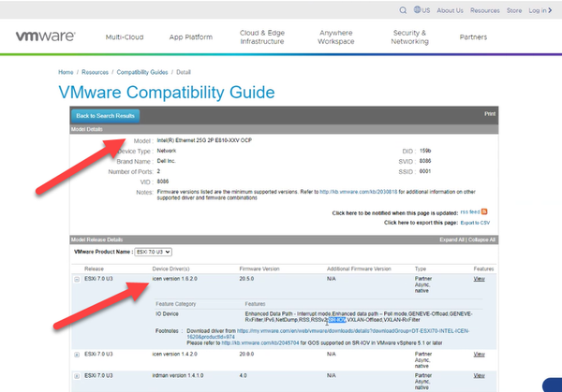The image size is (562, 392).
Task: Collapse the icen version 1.6.2.0 row
Action: (76, 279)
